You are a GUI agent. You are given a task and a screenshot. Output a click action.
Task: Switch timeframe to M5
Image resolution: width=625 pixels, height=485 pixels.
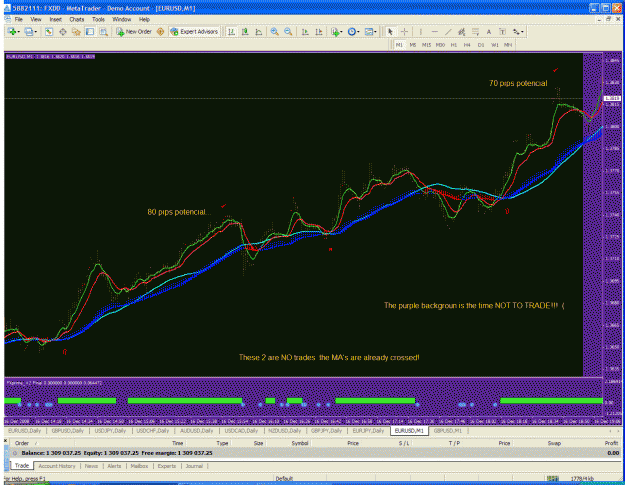click(413, 45)
